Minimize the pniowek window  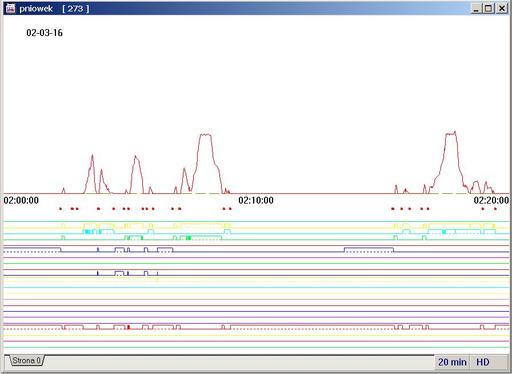coord(476,8)
